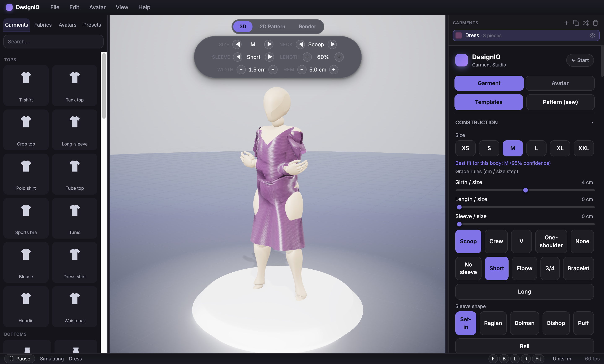This screenshot has height=364, width=604.
Task: Add a new garment with the plus icon
Action: [566, 23]
